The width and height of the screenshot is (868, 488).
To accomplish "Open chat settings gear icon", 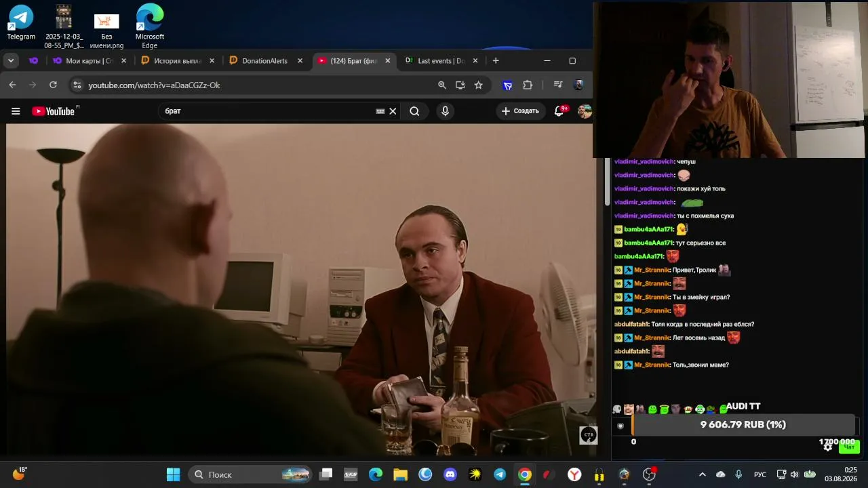I will (x=828, y=446).
